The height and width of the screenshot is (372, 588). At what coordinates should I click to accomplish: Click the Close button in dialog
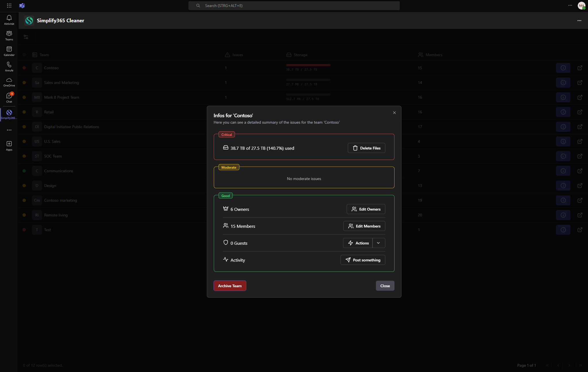[385, 286]
